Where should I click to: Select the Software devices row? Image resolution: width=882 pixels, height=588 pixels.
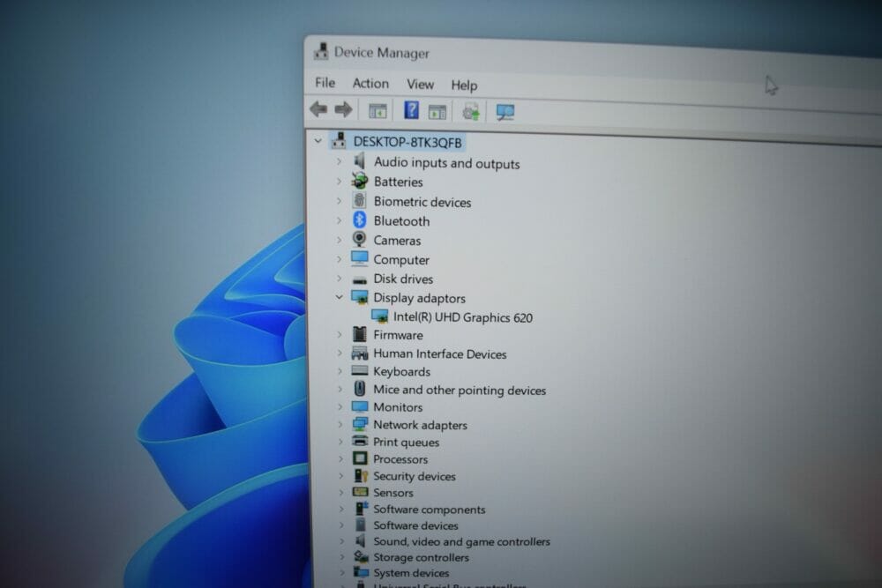pos(415,525)
